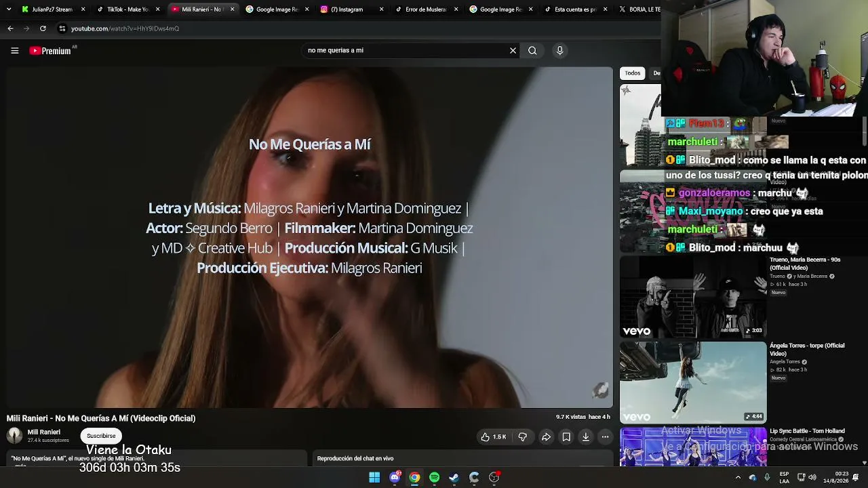
Task: Open Trueno, Maria Becerra - 90s video title
Action: point(805,264)
